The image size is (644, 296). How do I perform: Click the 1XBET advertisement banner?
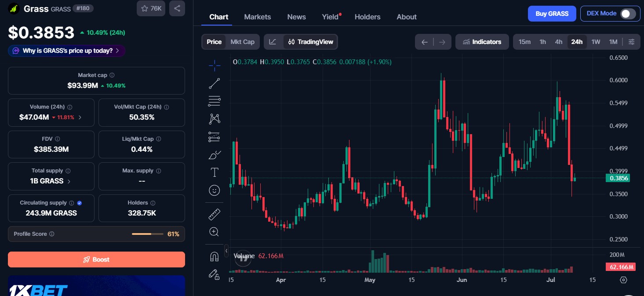coord(96,286)
